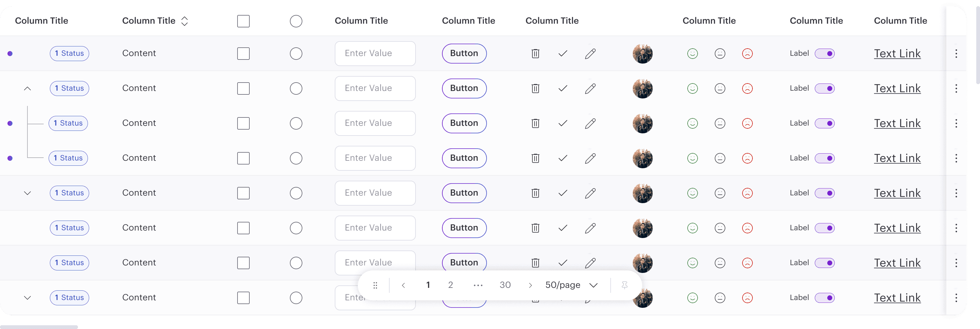Click the pin icon in pagination bar
Screen dimensions: 980x329
(x=624, y=285)
